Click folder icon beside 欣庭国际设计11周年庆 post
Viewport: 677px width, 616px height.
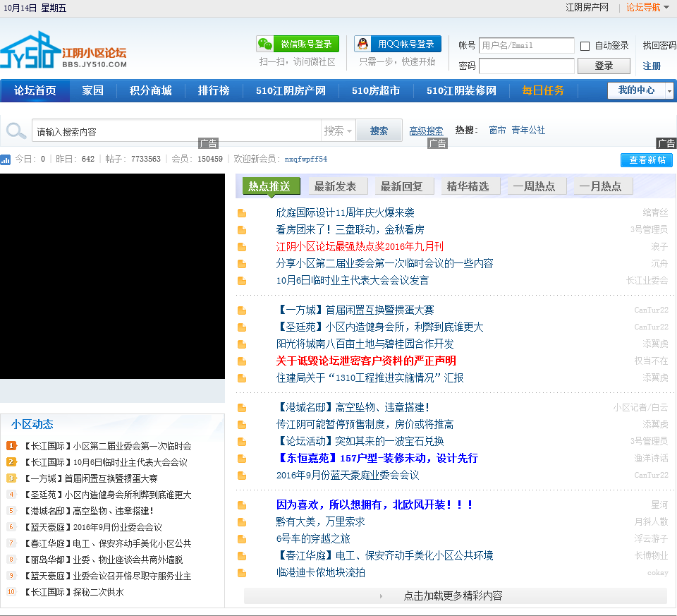click(x=242, y=213)
